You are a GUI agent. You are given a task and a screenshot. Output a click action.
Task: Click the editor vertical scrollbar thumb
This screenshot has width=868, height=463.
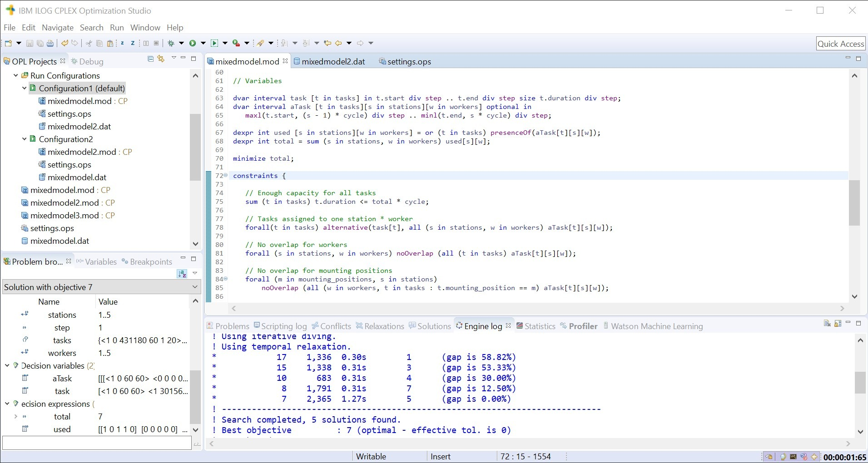(x=854, y=203)
